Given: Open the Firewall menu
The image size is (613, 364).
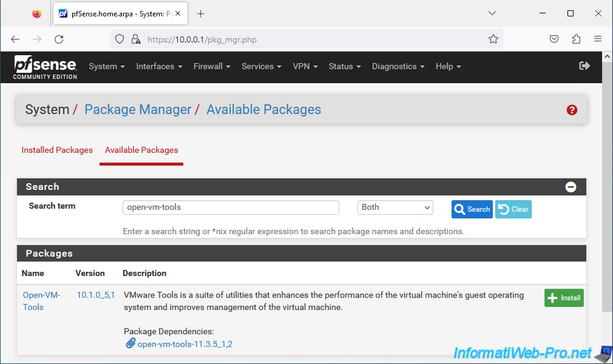Looking at the screenshot, I should click(x=212, y=67).
